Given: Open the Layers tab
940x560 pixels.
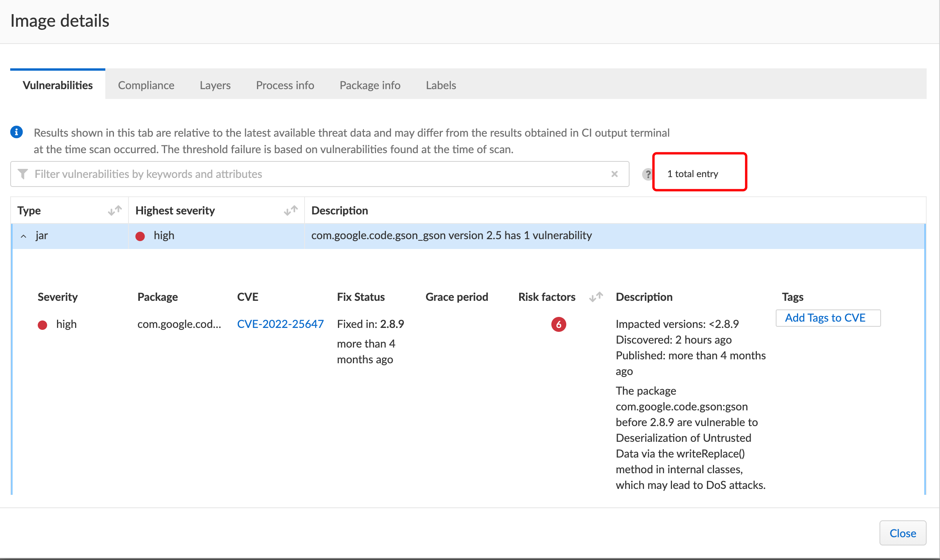Looking at the screenshot, I should point(215,85).
